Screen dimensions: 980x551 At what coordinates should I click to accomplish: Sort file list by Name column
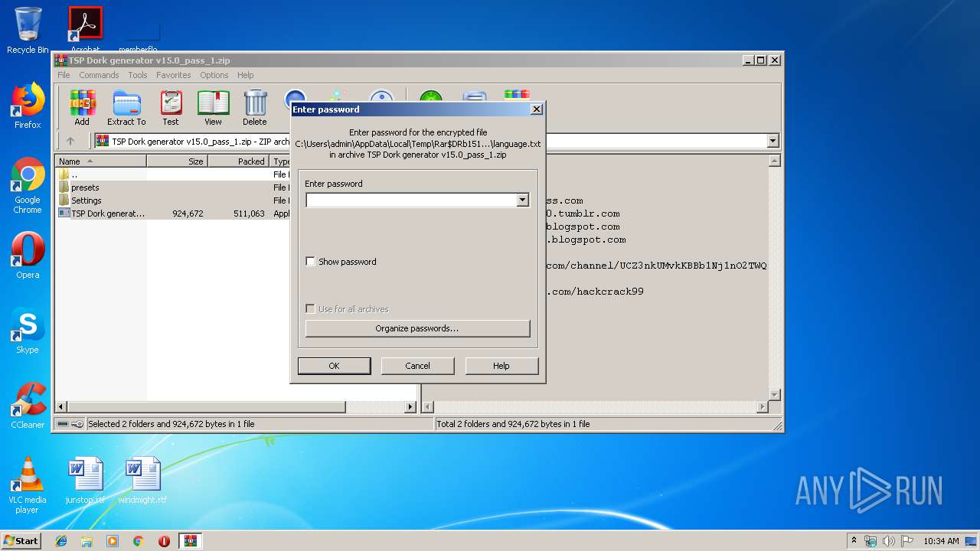101,161
